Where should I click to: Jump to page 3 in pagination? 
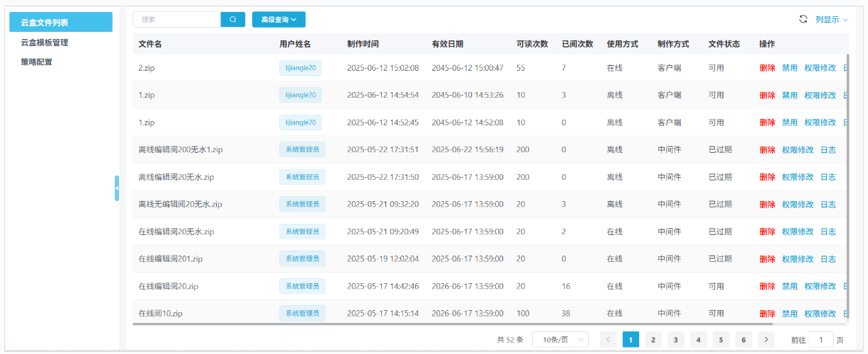675,340
